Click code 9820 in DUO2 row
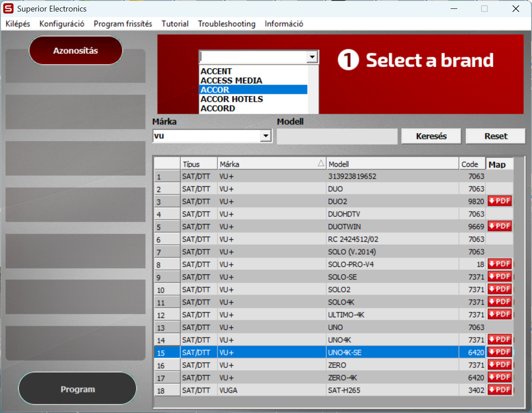Screen dimensions: 532x413 coord(472,201)
